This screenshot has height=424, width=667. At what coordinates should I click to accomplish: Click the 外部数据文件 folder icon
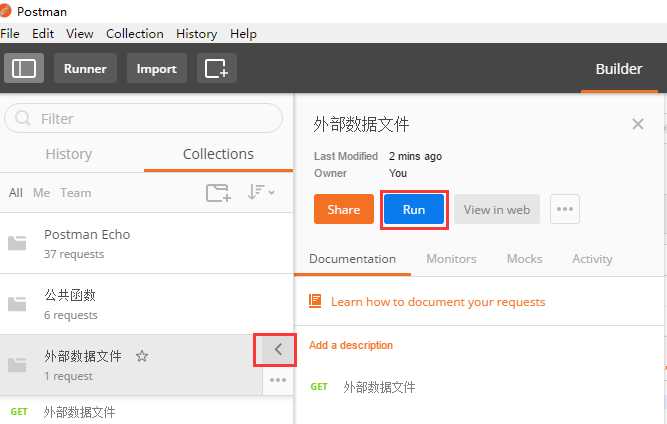[17, 365]
